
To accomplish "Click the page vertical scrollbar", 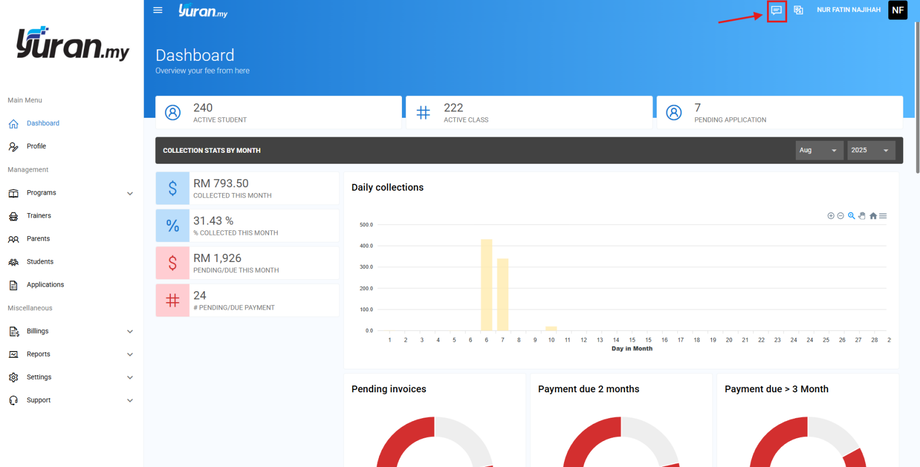I will 917,94.
